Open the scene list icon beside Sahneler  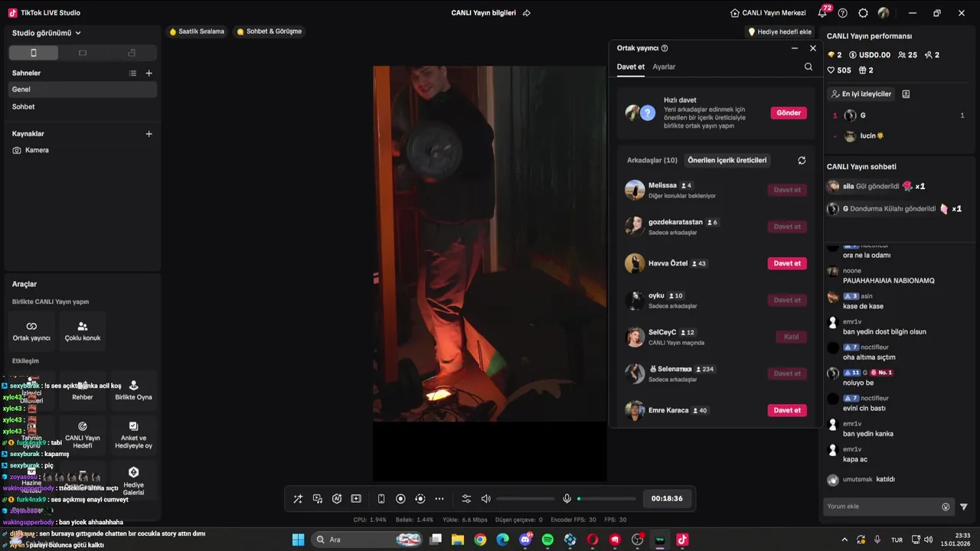pyautogui.click(x=132, y=73)
